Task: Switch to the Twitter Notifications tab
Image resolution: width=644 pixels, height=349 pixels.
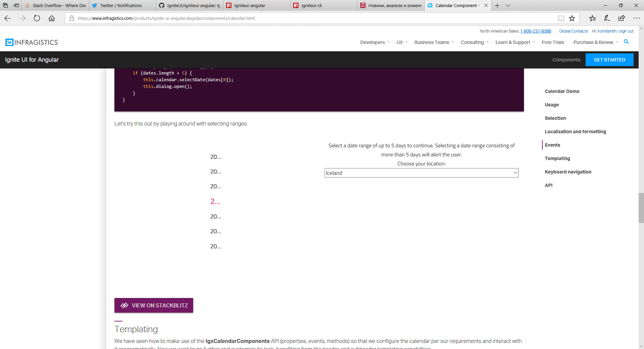Action: pos(122,5)
